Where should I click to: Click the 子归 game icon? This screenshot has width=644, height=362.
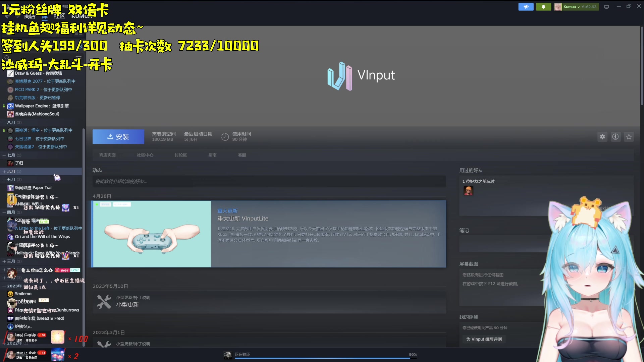pyautogui.click(x=10, y=163)
